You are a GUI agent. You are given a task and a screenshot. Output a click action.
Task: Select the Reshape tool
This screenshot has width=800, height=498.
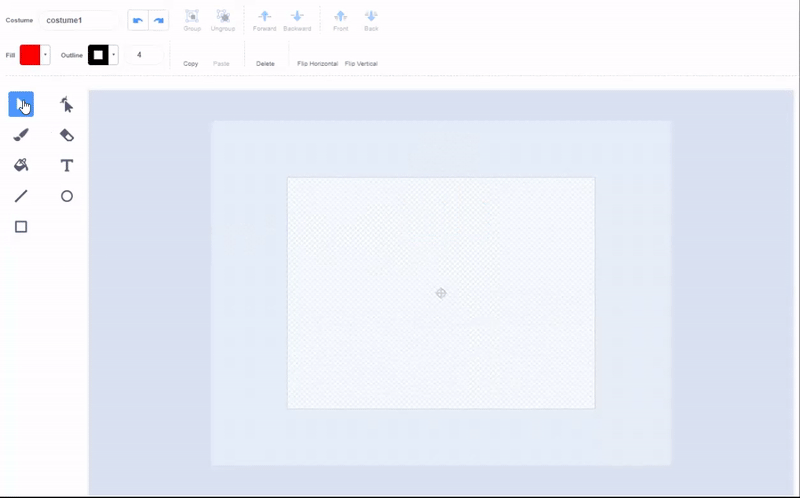[67, 104]
